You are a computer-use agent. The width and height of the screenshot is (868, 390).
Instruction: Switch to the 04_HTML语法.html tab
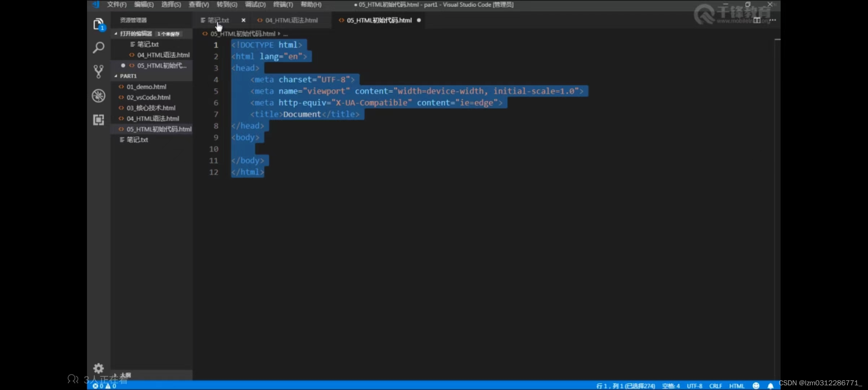(291, 20)
